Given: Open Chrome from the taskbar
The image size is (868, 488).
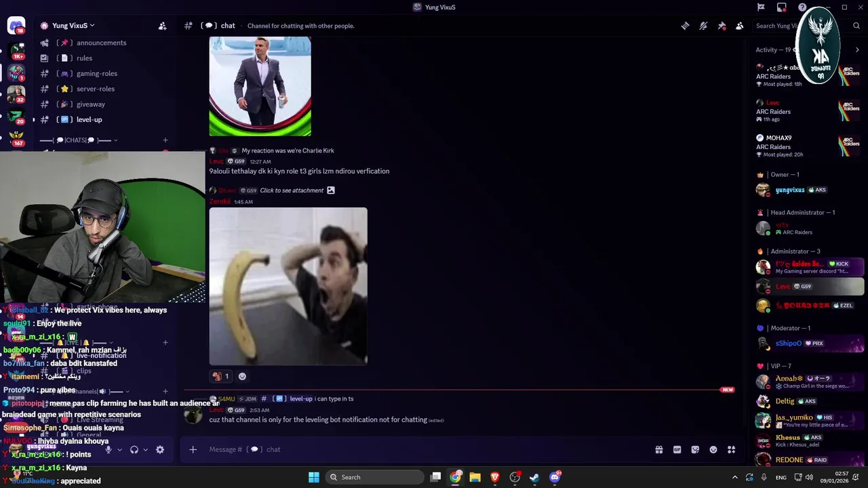Looking at the screenshot, I should coord(456,477).
